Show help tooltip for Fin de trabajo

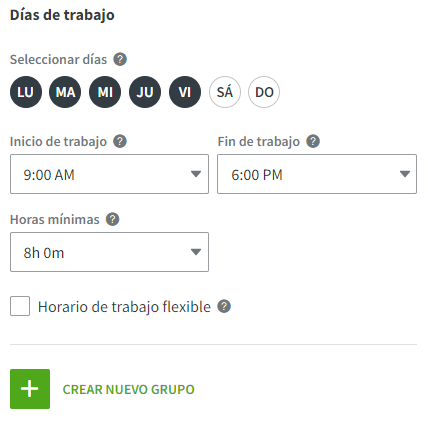coord(313,141)
